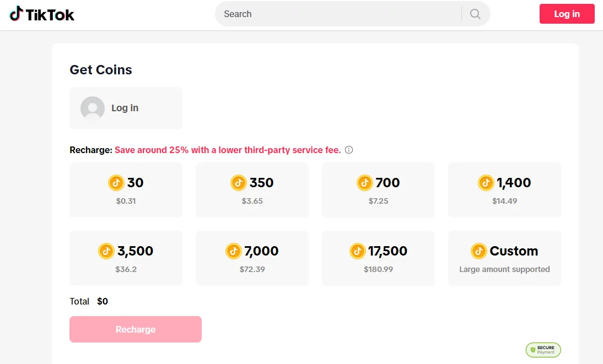Click the 25% savings service fee text
Image resolution: width=603 pixels, height=364 pixels.
point(227,150)
